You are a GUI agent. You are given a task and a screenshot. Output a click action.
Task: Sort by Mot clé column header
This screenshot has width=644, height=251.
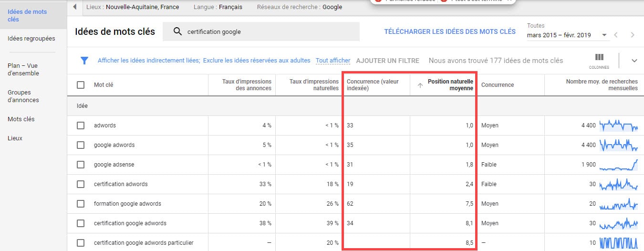pyautogui.click(x=104, y=85)
